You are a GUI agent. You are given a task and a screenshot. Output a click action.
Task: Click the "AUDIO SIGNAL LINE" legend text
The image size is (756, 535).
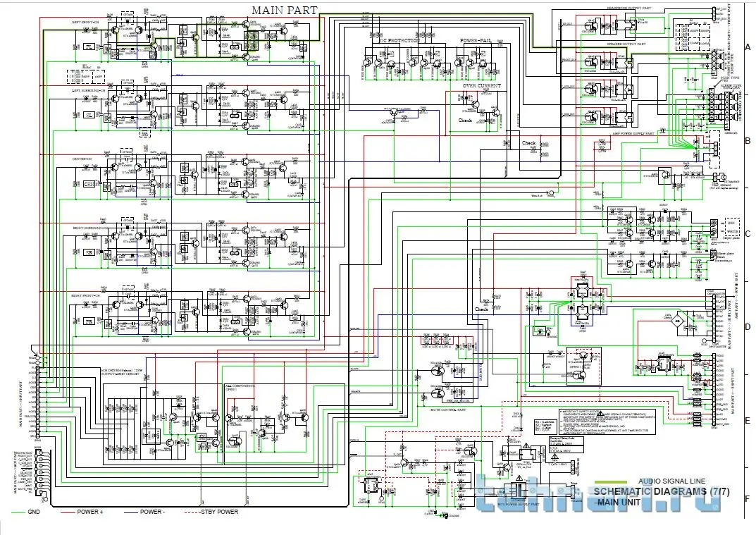[671, 481]
